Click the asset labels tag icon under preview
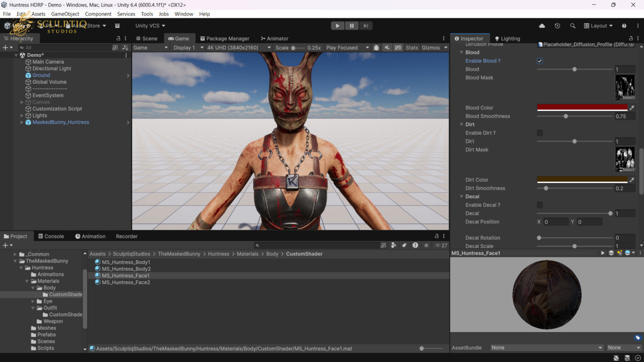 638,338
